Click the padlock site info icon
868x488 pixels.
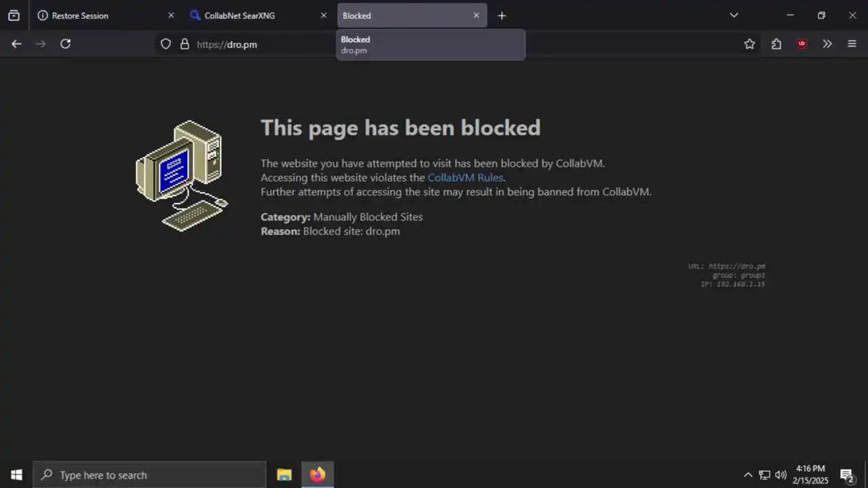(x=184, y=44)
